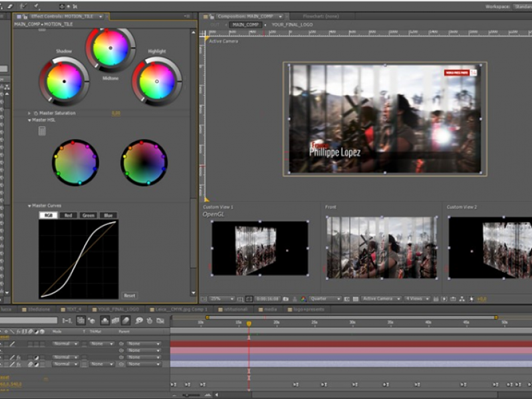Enable the shy layers switch in timeline
Image resolution: width=532 pixels, height=399 pixels.
click(105, 321)
